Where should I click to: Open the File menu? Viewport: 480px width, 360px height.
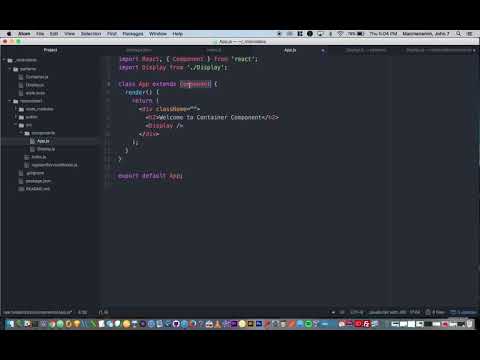(40, 34)
